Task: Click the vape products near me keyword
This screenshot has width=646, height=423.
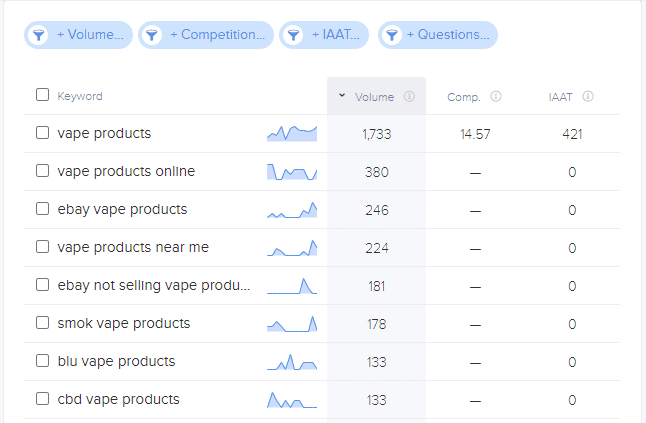Action: pos(133,247)
